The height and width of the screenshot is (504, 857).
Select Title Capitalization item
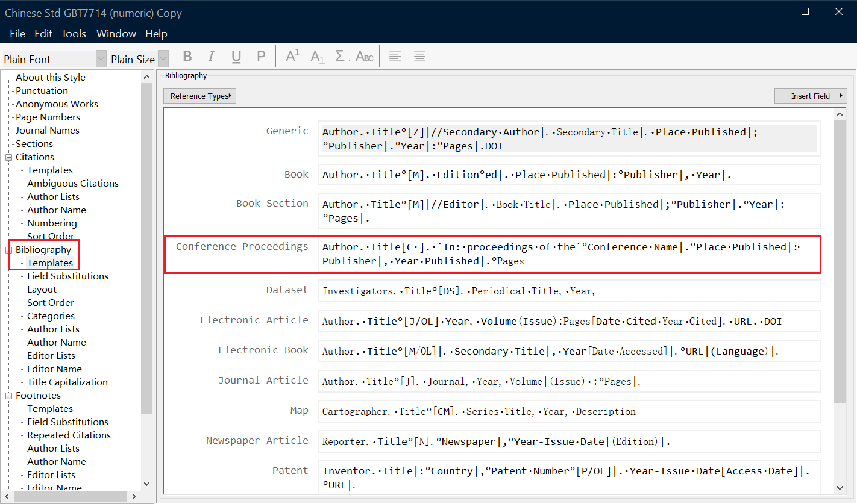[x=67, y=382]
